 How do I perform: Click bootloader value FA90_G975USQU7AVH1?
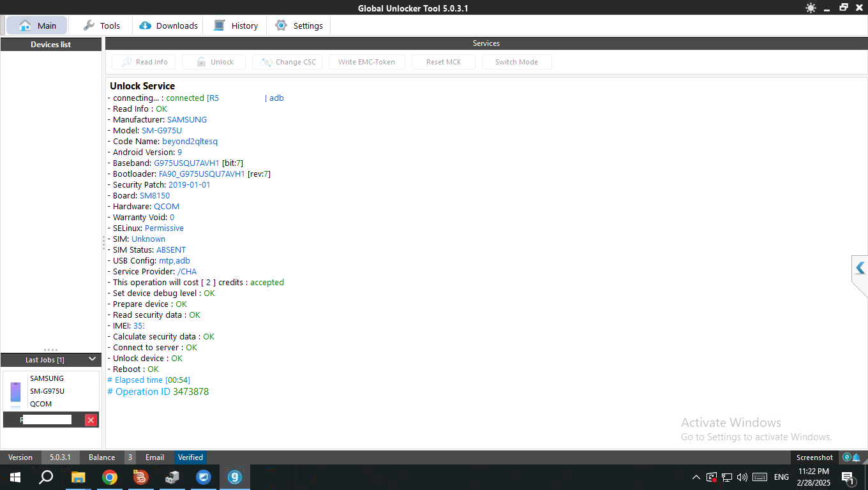[x=202, y=174]
